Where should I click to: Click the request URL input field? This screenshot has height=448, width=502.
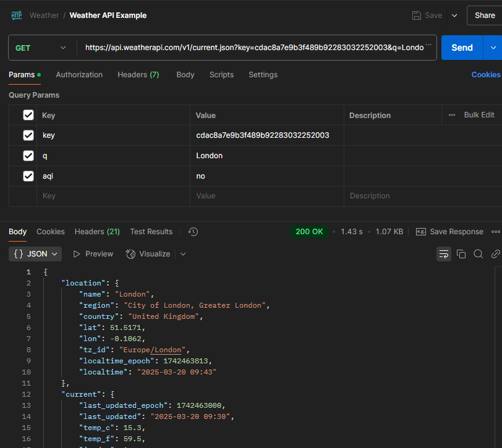[x=253, y=48]
